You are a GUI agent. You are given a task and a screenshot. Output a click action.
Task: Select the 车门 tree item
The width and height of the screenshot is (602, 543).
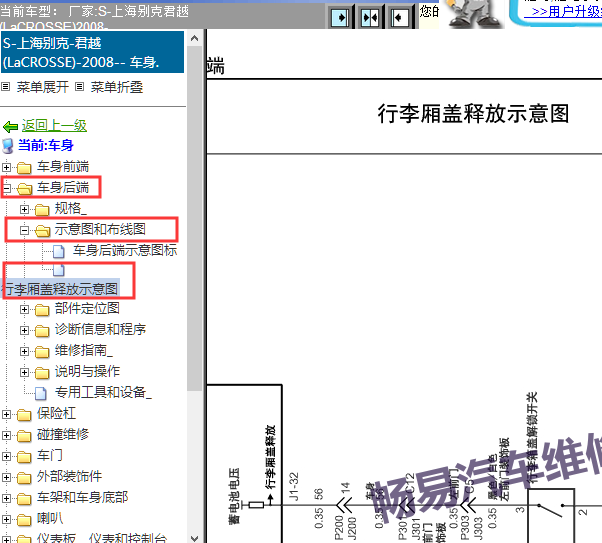[50, 455]
